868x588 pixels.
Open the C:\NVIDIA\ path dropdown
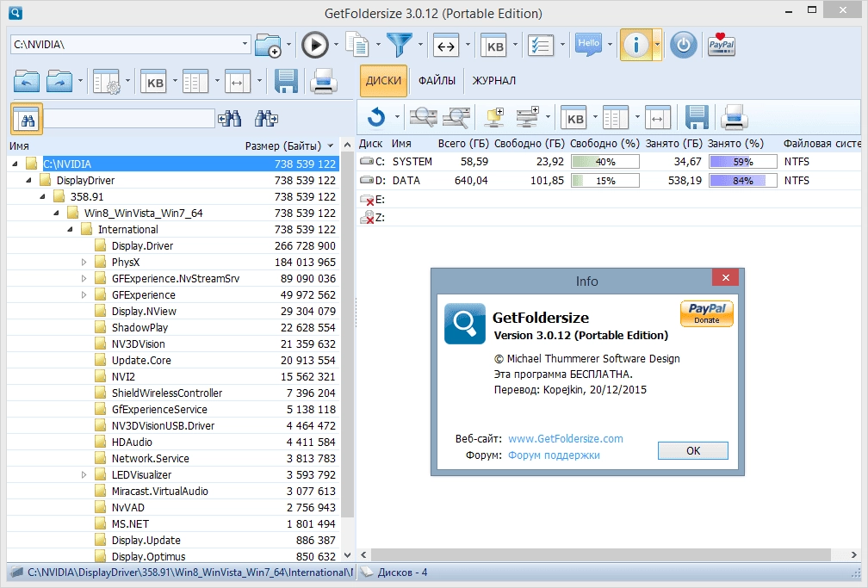click(x=245, y=44)
